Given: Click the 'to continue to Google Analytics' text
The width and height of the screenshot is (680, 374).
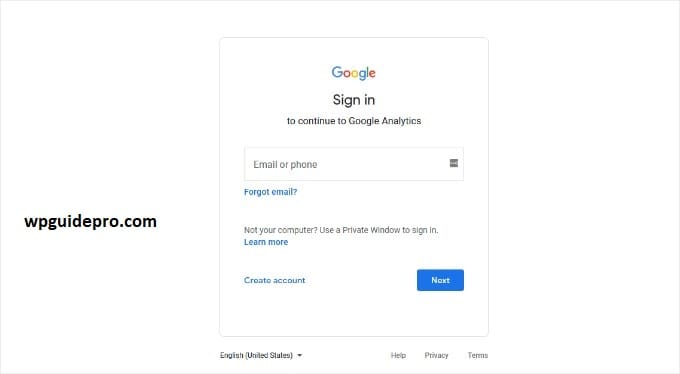Looking at the screenshot, I should click(x=354, y=121).
